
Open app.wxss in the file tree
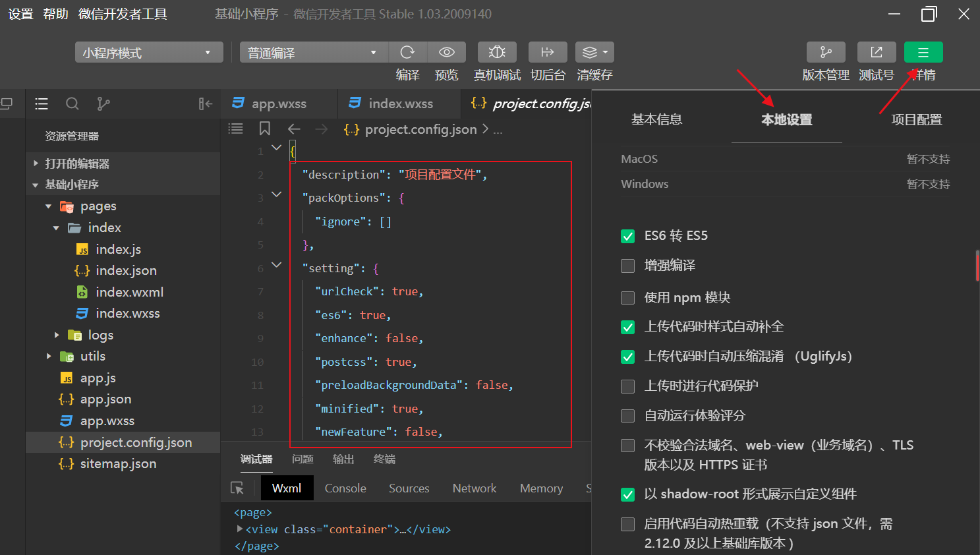point(107,421)
